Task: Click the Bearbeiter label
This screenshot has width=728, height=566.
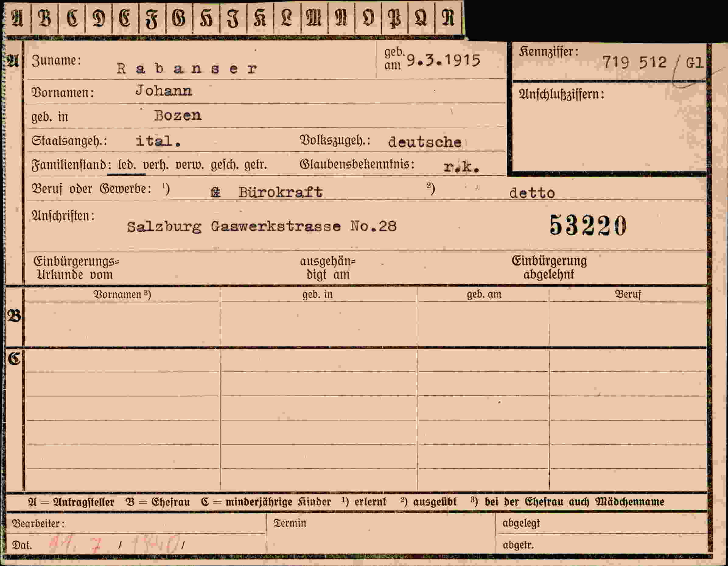Action: click(x=38, y=523)
